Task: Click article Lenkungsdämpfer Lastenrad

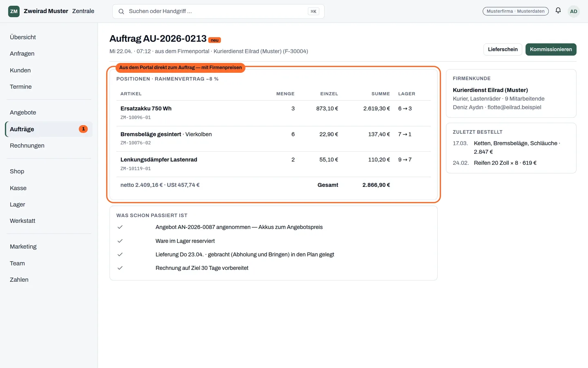Action: click(x=159, y=159)
